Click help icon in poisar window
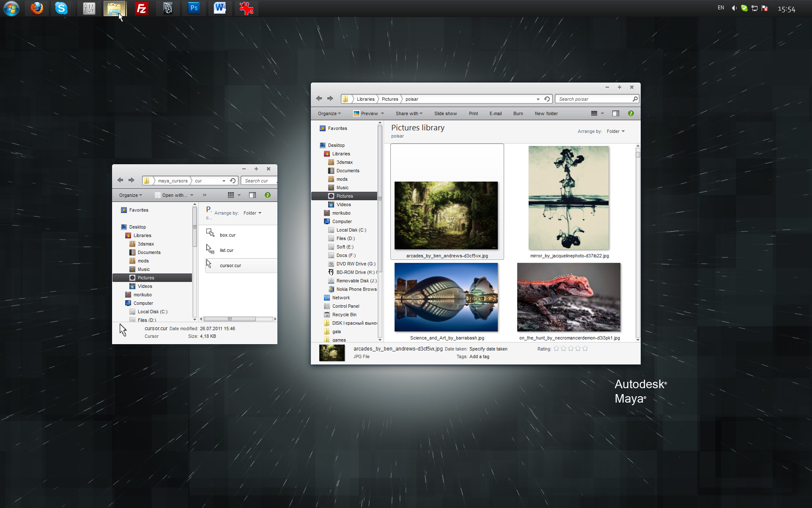Image resolution: width=812 pixels, height=508 pixels. (631, 113)
